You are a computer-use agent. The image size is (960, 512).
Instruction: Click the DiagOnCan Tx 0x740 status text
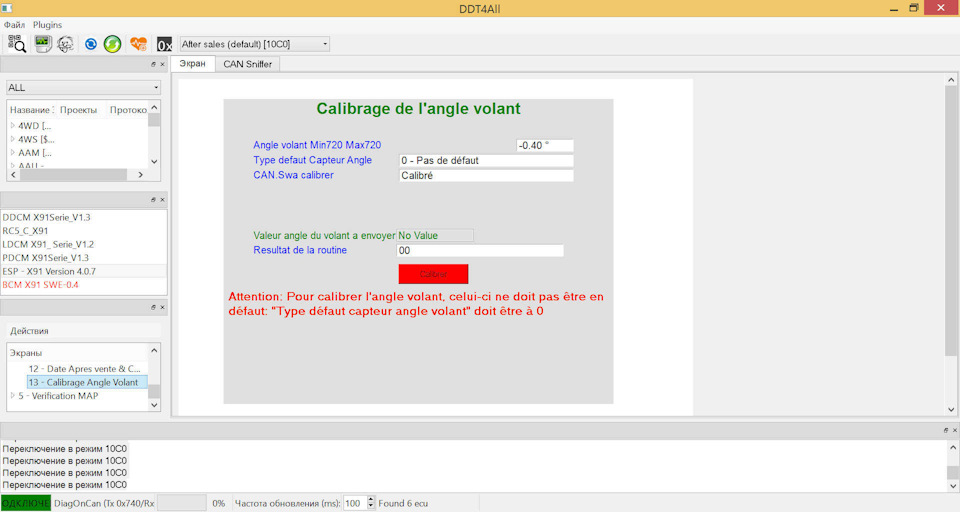coord(104,503)
